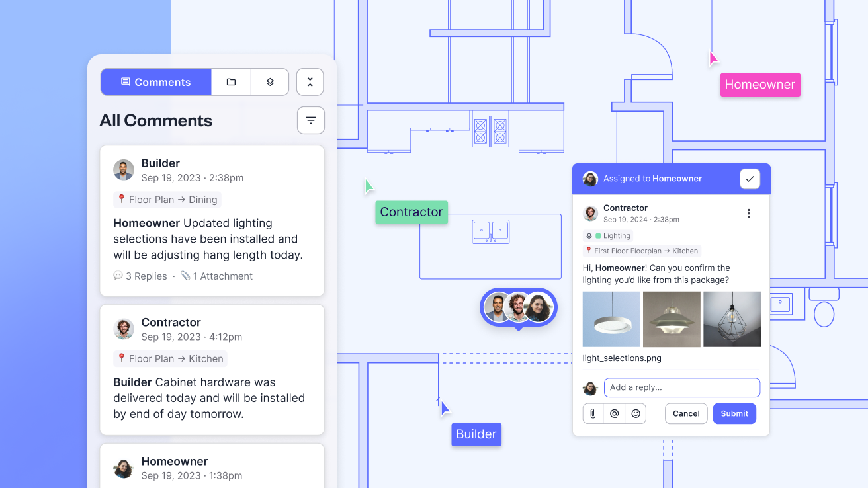
Task: Click the light_selections.png file name
Action: (x=622, y=358)
